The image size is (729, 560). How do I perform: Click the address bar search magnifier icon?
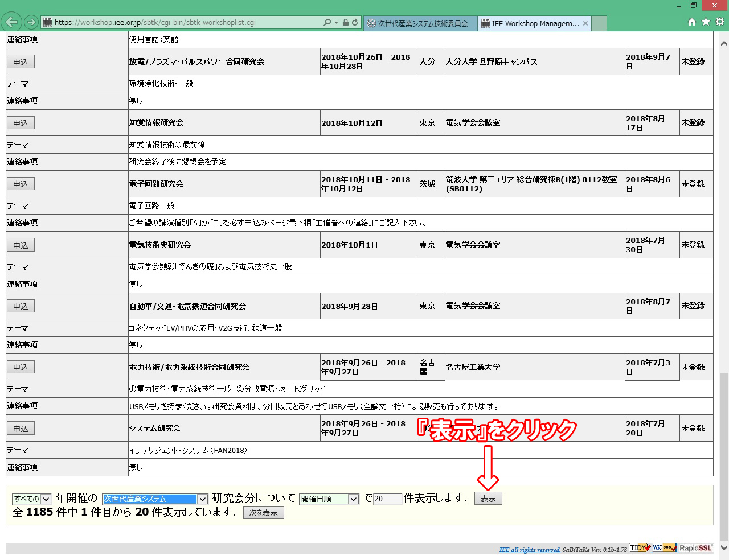[327, 23]
